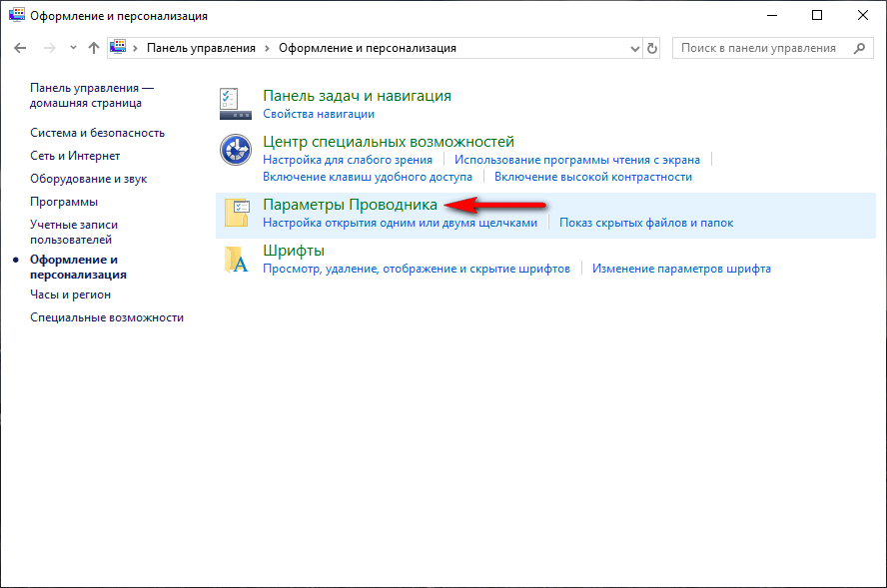Viewport: 887px width, 588px height.
Task: Go to Сеть и Интернет category
Action: 75,156
